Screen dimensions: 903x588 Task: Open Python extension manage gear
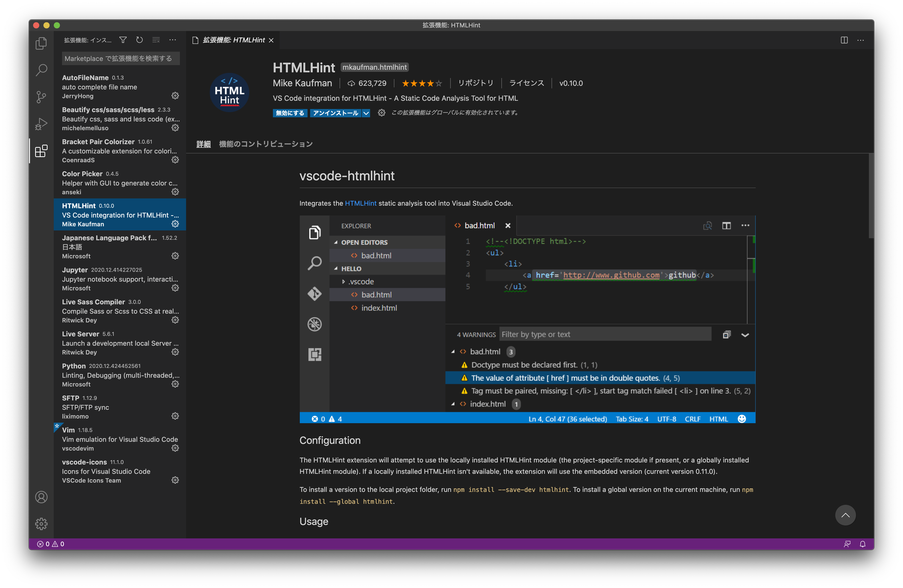[x=175, y=384]
